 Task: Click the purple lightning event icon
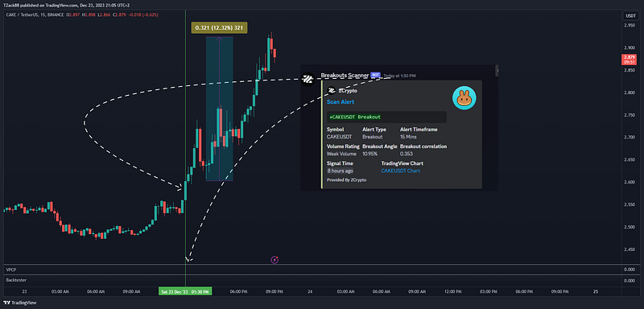tap(275, 259)
